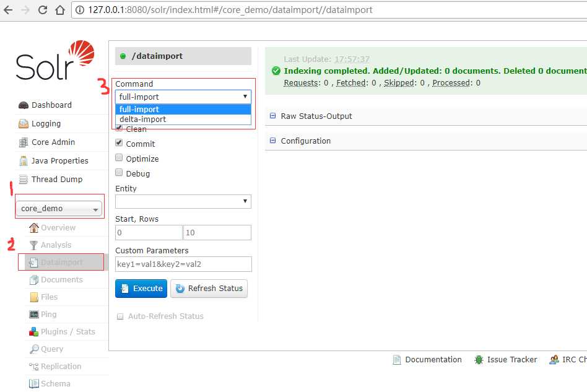Choose delta-import from the command list
This screenshot has width=587, height=392.
(183, 120)
